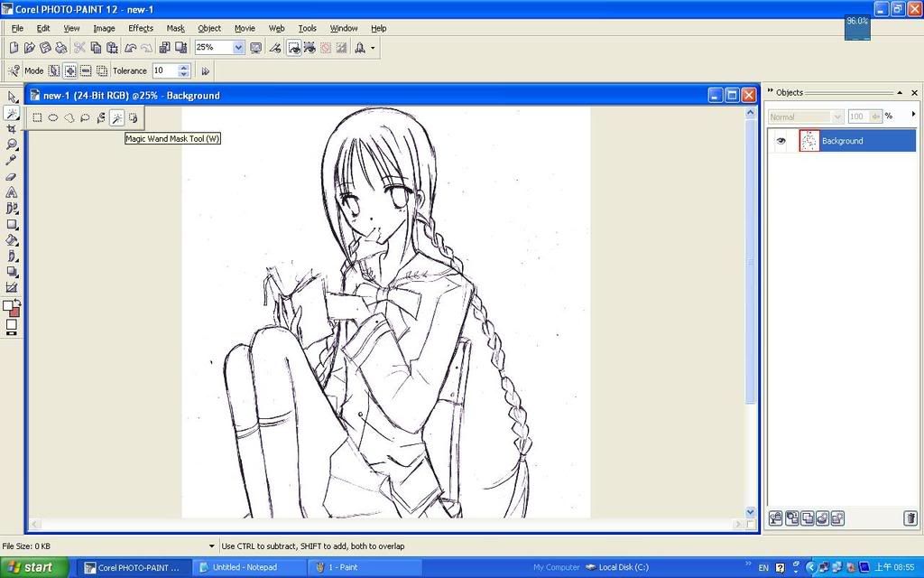Click the white foreground color swatch
924x578 pixels.
click(7, 305)
